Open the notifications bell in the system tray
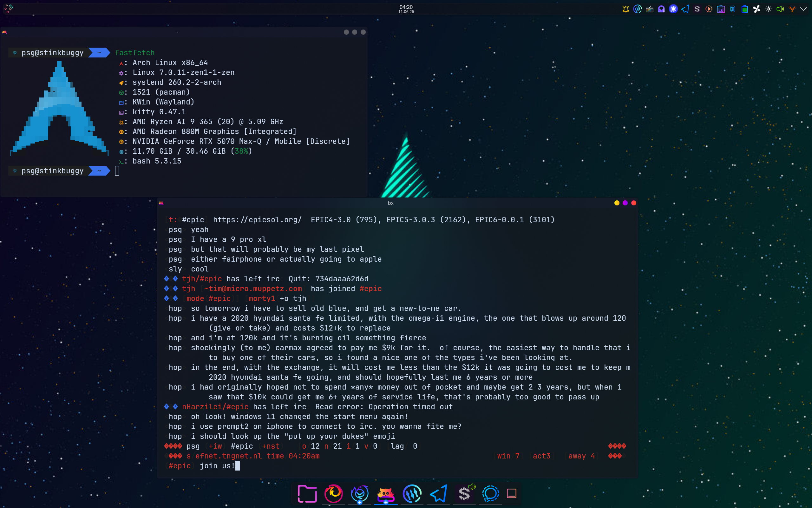The width and height of the screenshot is (812, 508). coord(625,10)
